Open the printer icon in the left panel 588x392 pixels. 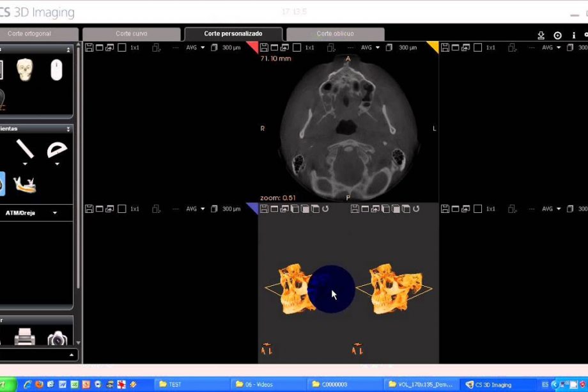(x=25, y=336)
